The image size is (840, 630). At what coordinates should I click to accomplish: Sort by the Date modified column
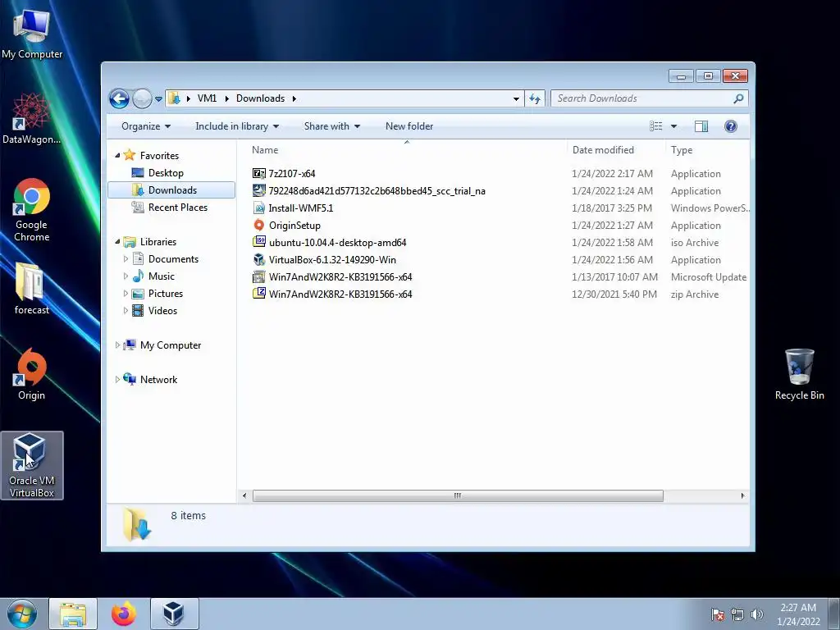603,150
